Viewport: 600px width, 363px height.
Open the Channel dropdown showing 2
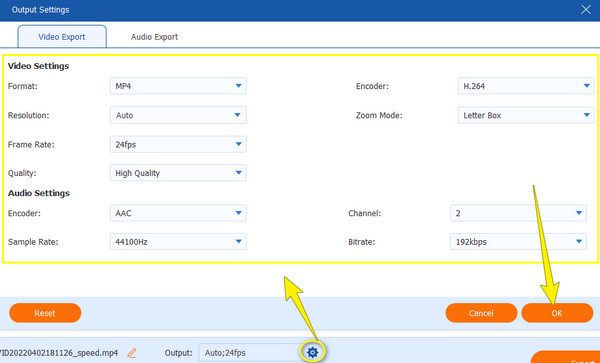pos(518,213)
